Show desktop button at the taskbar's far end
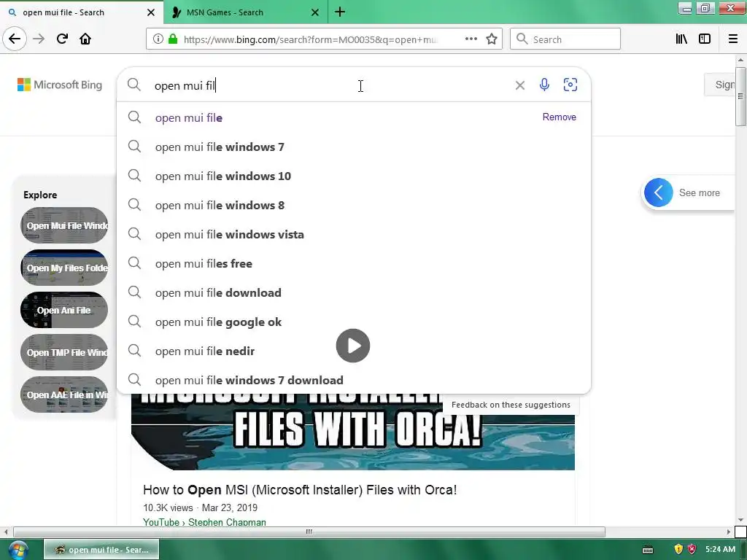The width and height of the screenshot is (747, 560). [x=742, y=550]
